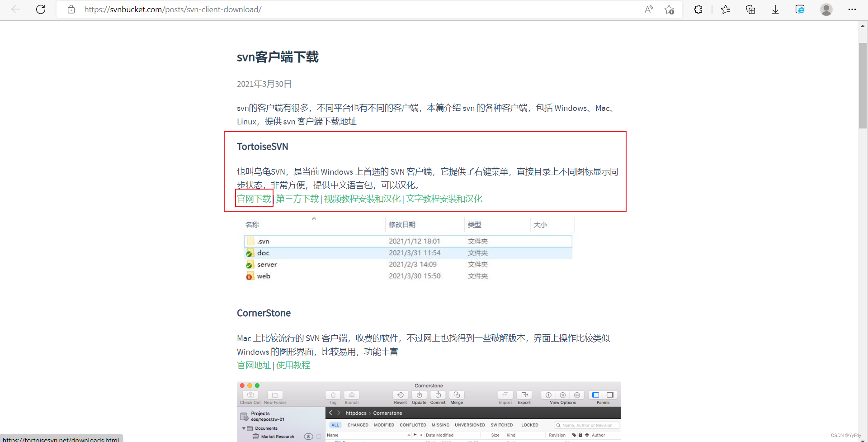868x442 pixels.
Task: Select the LOCKED filter tab
Action: point(529,425)
